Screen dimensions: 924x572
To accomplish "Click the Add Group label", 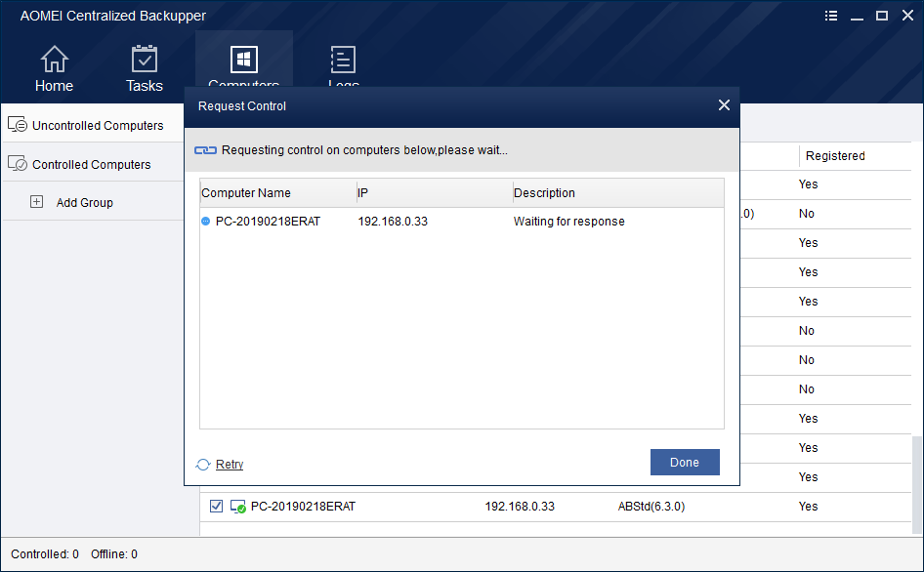I will [x=84, y=203].
